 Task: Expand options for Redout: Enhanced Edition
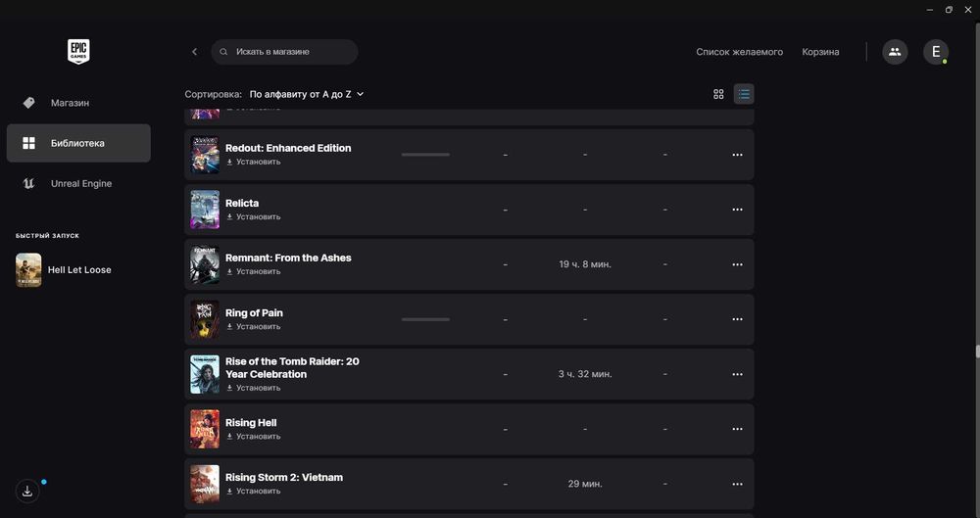coord(738,155)
